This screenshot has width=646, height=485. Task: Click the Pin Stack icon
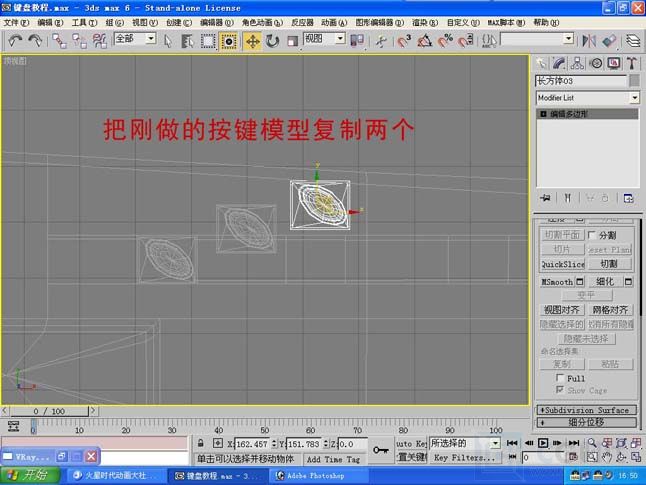pos(545,198)
